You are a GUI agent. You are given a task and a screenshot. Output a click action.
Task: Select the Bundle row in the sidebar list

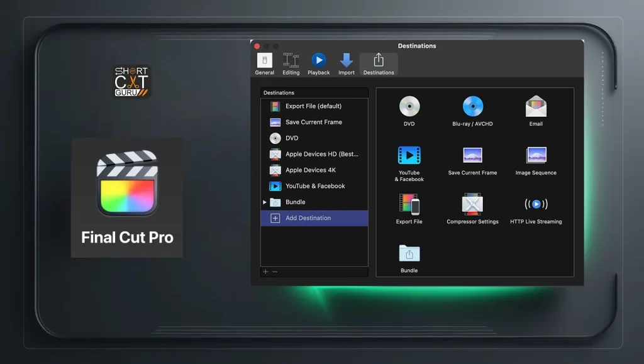tap(314, 202)
